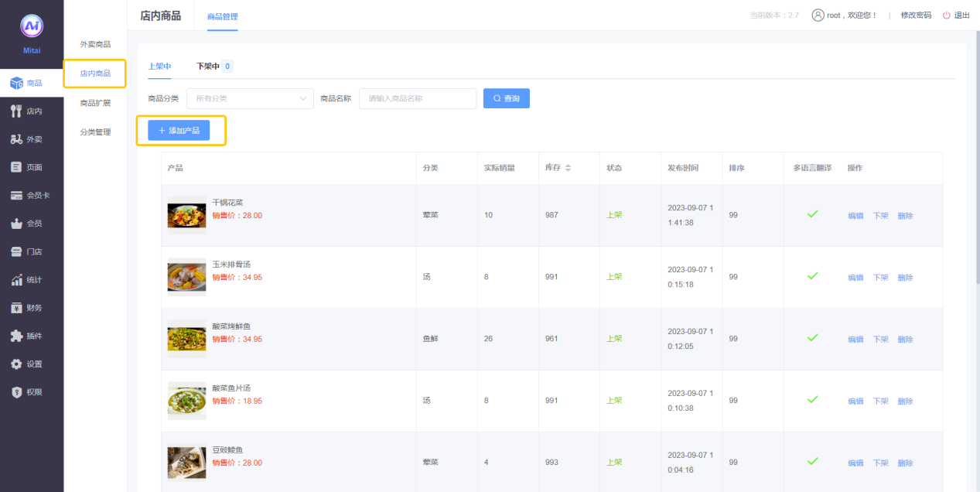Image resolution: width=980 pixels, height=492 pixels.
Task: Click 编辑 for 干锅花菜
Action: (x=855, y=216)
